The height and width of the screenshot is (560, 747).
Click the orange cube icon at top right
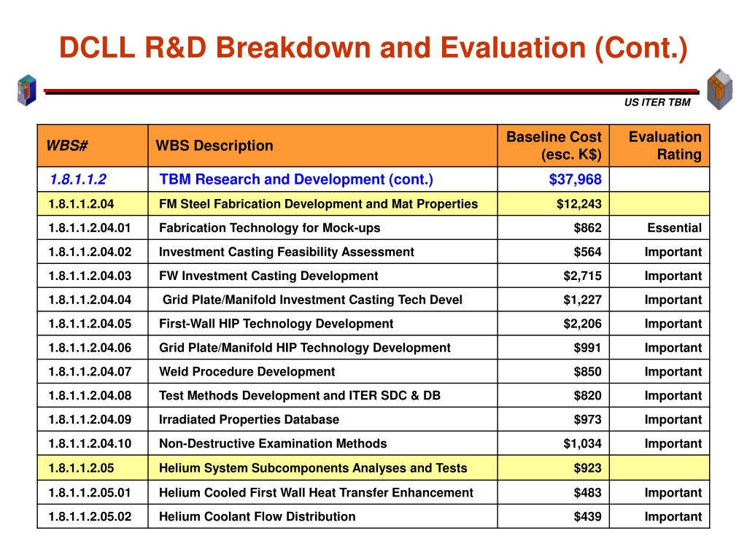719,89
